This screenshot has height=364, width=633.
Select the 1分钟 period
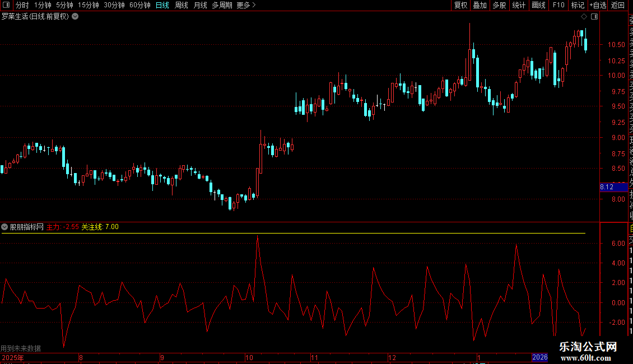pyautogui.click(x=43, y=5)
